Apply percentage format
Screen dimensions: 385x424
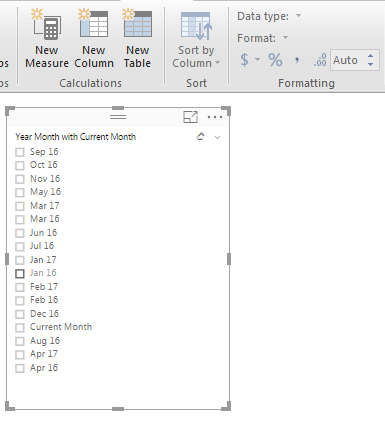pyautogui.click(x=275, y=60)
